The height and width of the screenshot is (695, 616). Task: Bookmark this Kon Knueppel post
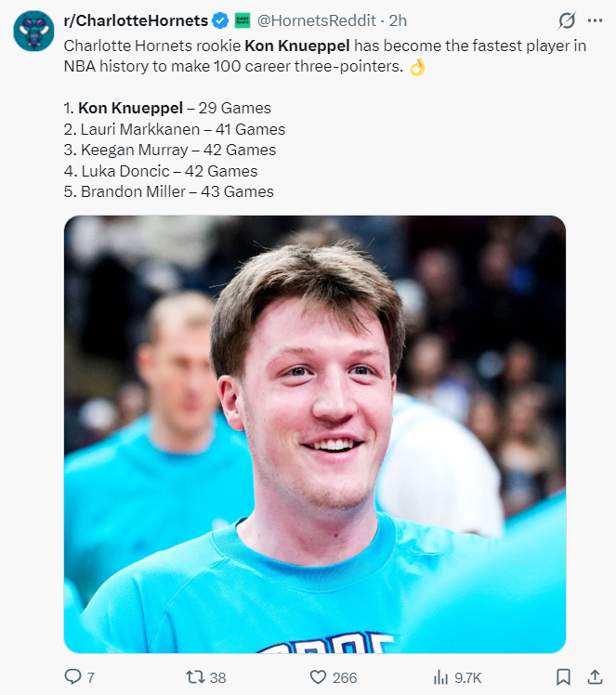coord(563,677)
